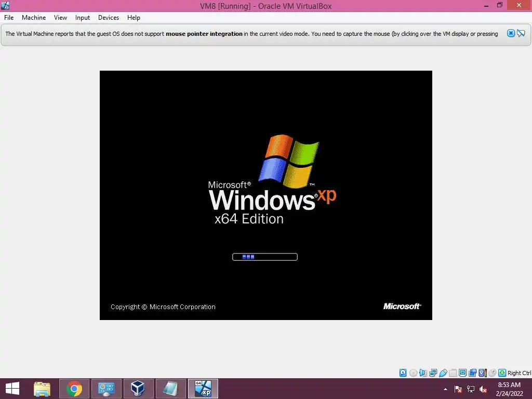This screenshot has width=532, height=399.
Task: Open the Machine menu
Action: coord(34,18)
